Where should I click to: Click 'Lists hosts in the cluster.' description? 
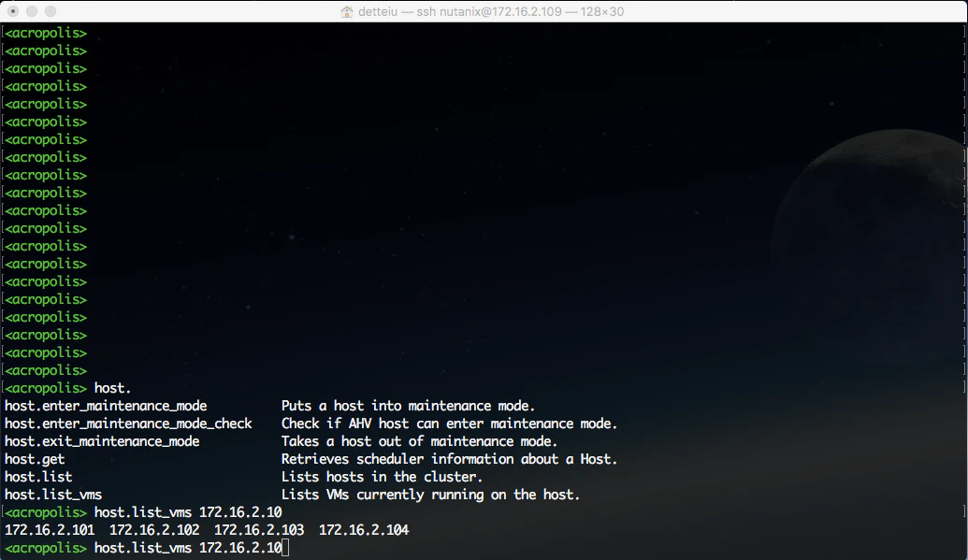[383, 477]
